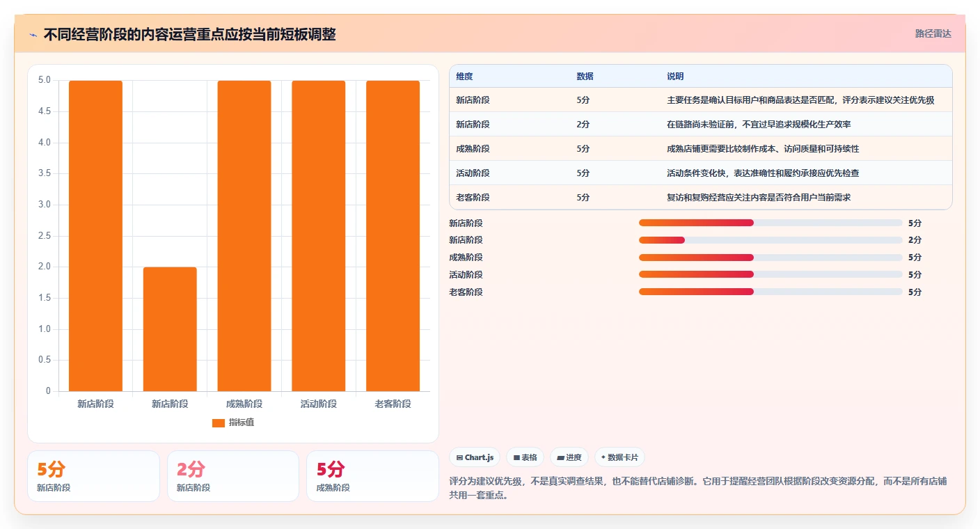Click the 活动阶段 progress bar
Screen dimensions: 980x529
click(770, 275)
